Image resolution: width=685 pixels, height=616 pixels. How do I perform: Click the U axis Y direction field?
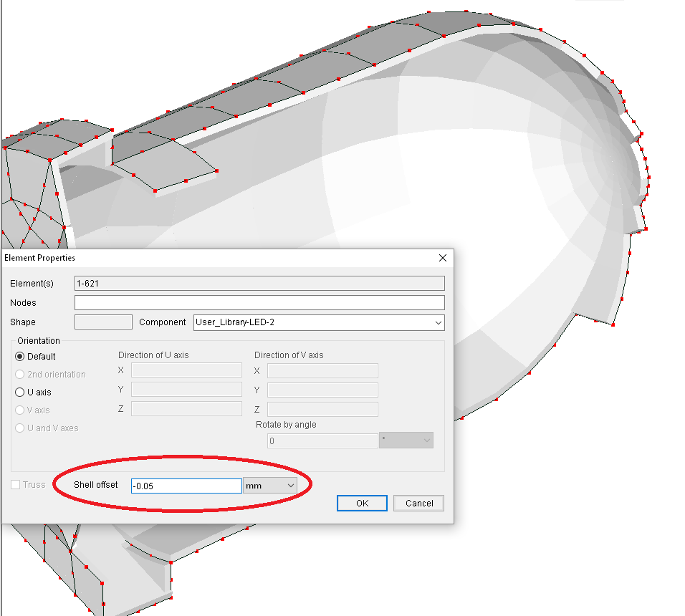pos(186,390)
